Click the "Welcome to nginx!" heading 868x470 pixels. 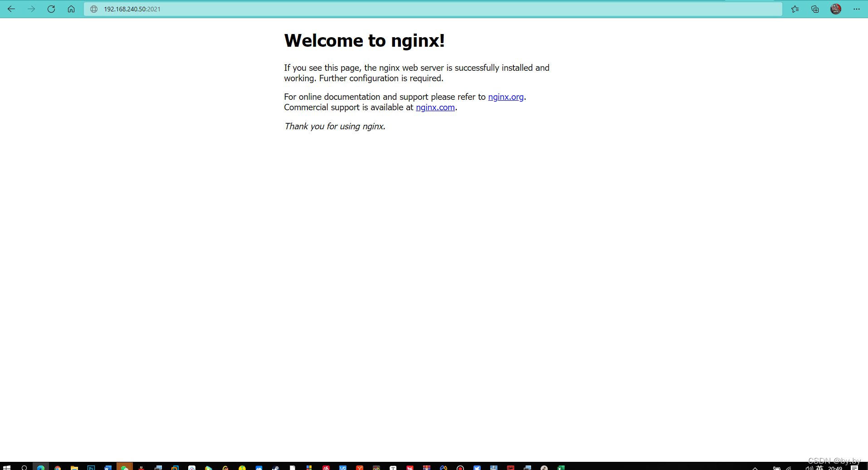(x=364, y=40)
